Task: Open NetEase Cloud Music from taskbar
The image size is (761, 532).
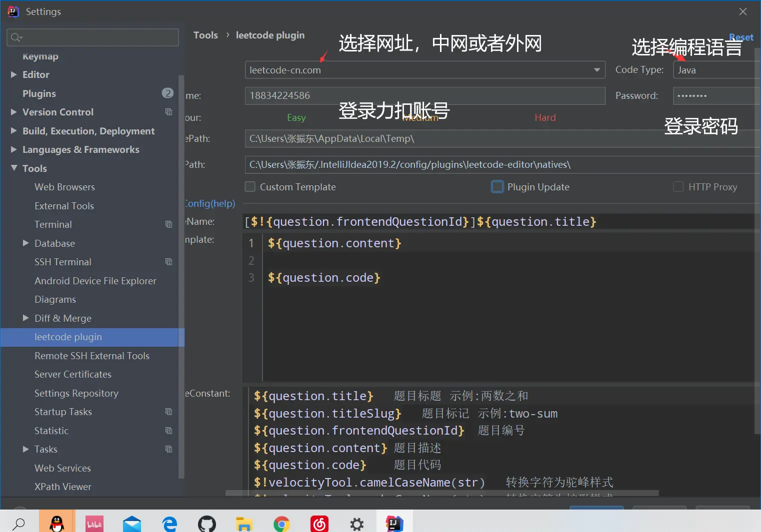Action: pyautogui.click(x=319, y=524)
